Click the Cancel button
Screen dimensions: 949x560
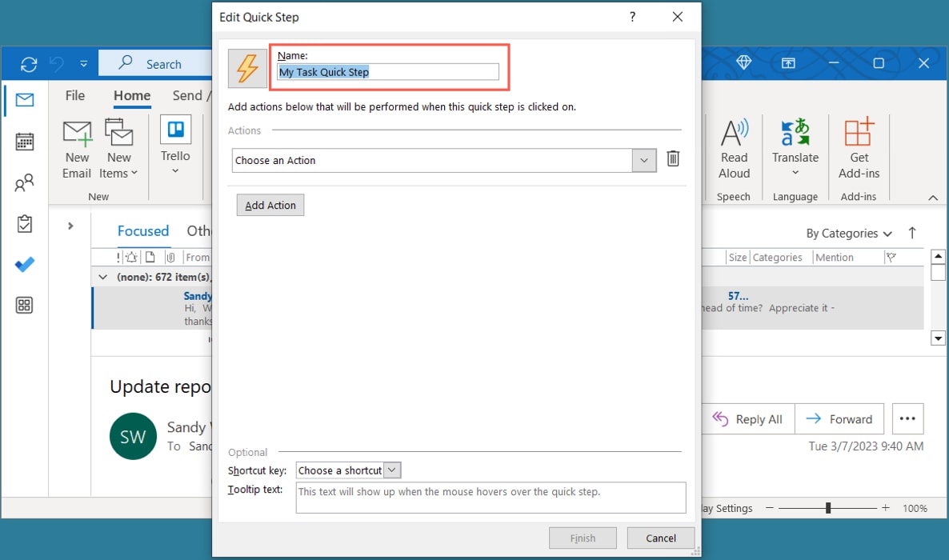pyautogui.click(x=660, y=538)
